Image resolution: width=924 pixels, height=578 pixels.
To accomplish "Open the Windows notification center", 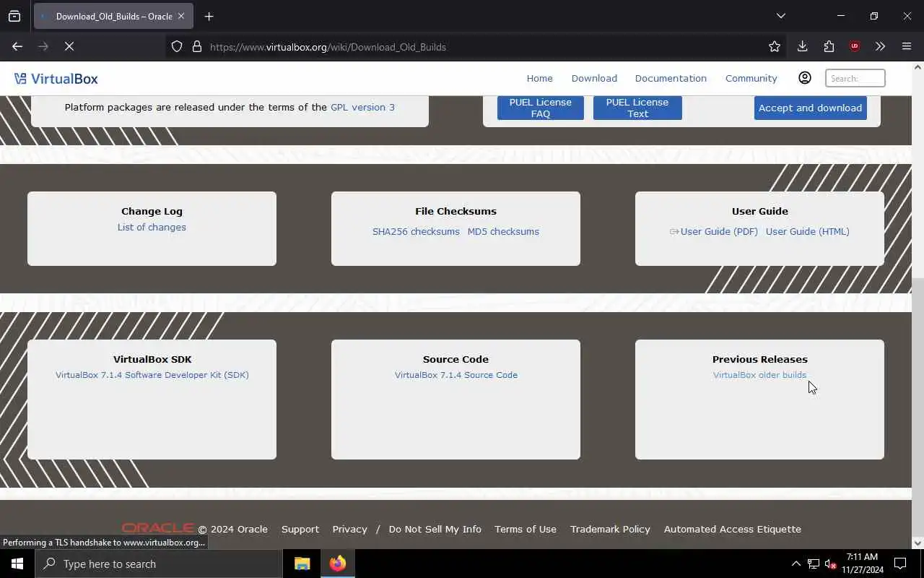I will (900, 564).
